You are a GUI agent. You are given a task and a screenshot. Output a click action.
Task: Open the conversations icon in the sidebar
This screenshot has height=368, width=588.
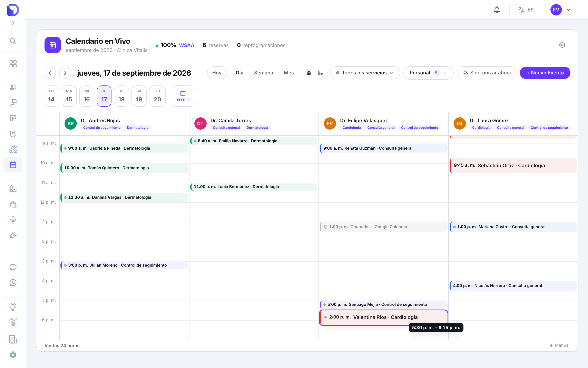(x=13, y=103)
